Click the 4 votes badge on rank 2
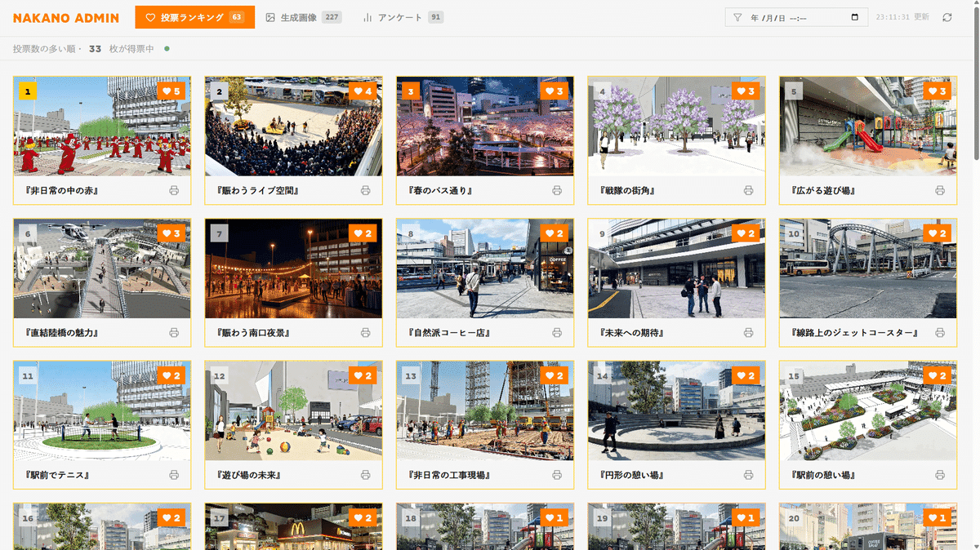Viewport: 980px width, 550px height. coord(363,91)
